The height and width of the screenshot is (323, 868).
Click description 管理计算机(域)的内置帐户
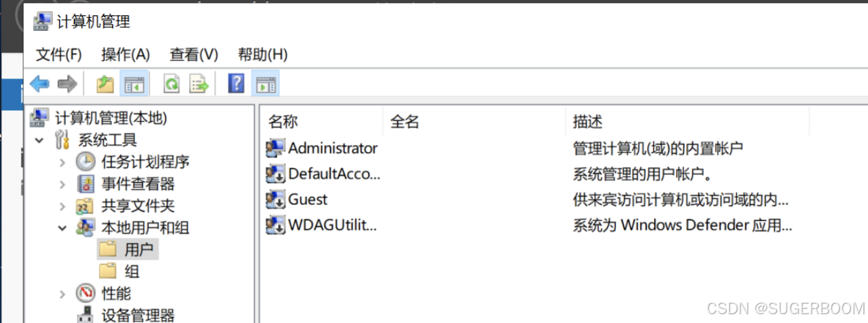click(658, 148)
